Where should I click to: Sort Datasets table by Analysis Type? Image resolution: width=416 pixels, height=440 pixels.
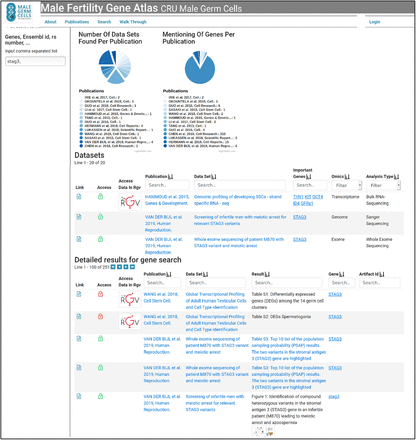click(397, 176)
